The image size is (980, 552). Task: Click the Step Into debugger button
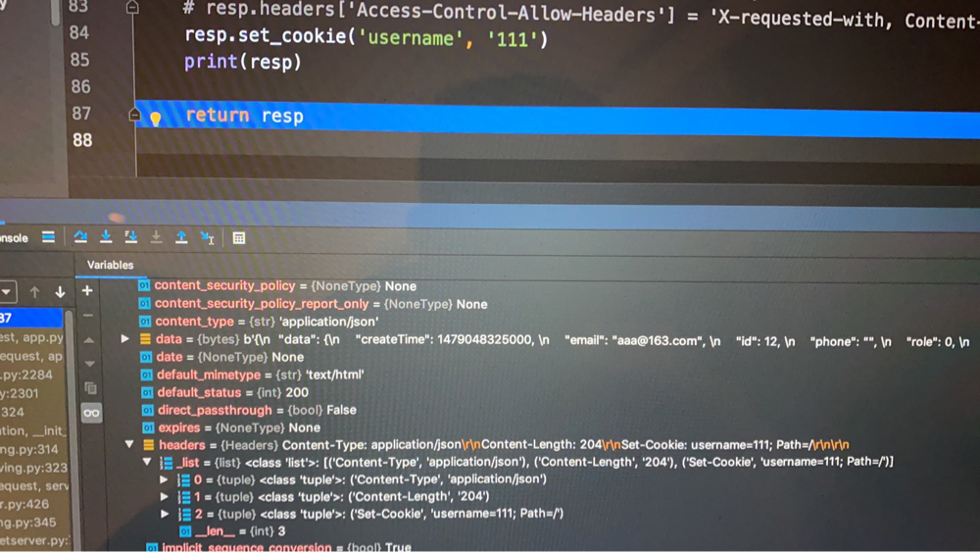(x=106, y=237)
